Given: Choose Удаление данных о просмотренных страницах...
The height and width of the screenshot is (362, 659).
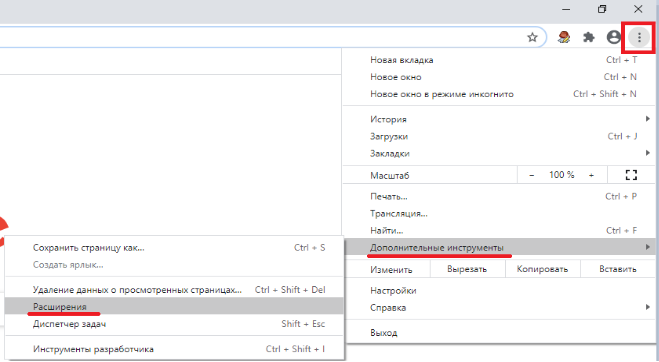Looking at the screenshot, I should pyautogui.click(x=174, y=290).
